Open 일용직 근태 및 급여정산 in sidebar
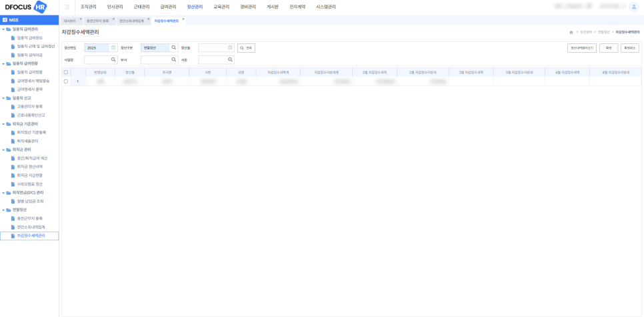 [36, 47]
